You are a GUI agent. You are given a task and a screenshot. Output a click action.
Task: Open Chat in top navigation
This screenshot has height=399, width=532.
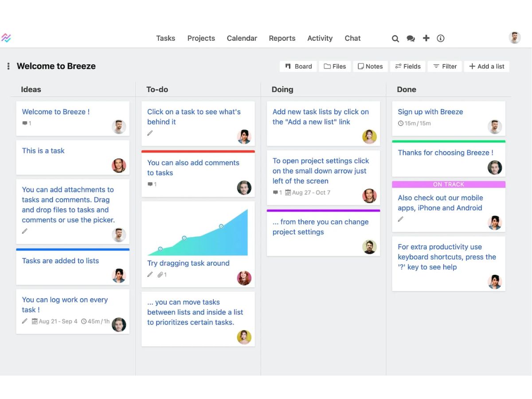point(353,38)
